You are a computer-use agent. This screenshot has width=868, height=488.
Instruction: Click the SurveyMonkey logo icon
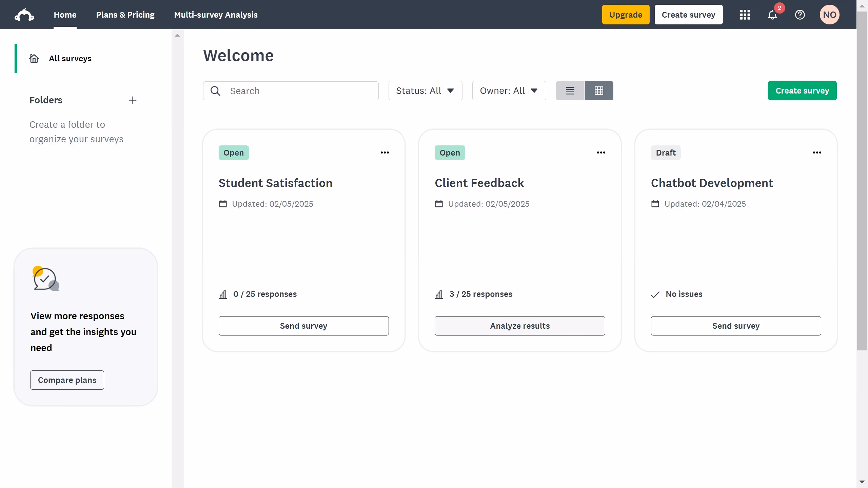[x=24, y=15]
